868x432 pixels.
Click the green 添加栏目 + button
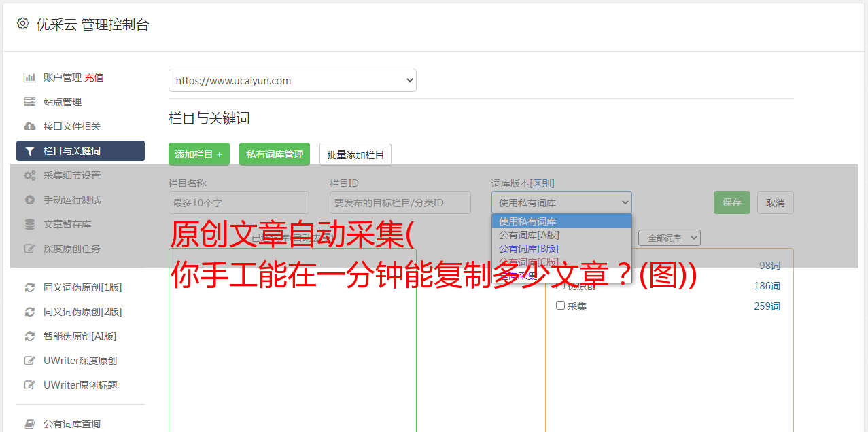click(199, 154)
